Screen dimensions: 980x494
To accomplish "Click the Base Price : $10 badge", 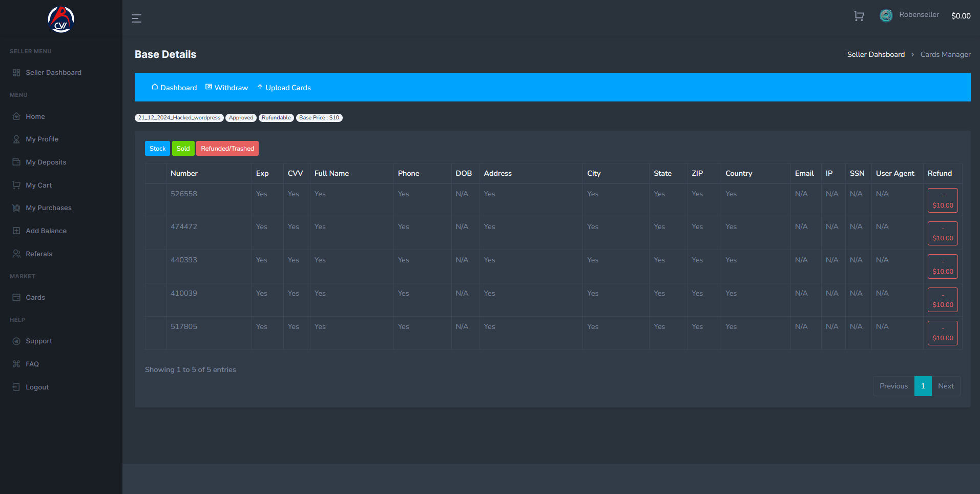I will pos(319,118).
